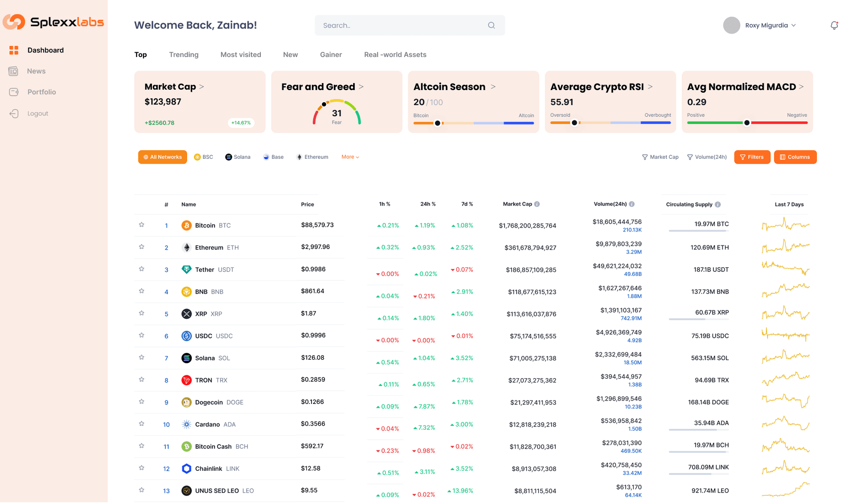Image resolution: width=868 pixels, height=503 pixels.
Task: Switch to the New tab
Action: (x=290, y=55)
